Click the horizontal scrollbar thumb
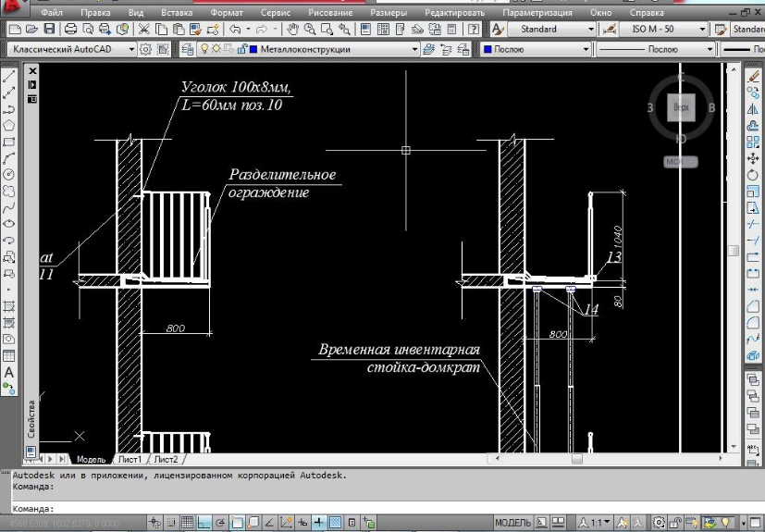 point(576,459)
